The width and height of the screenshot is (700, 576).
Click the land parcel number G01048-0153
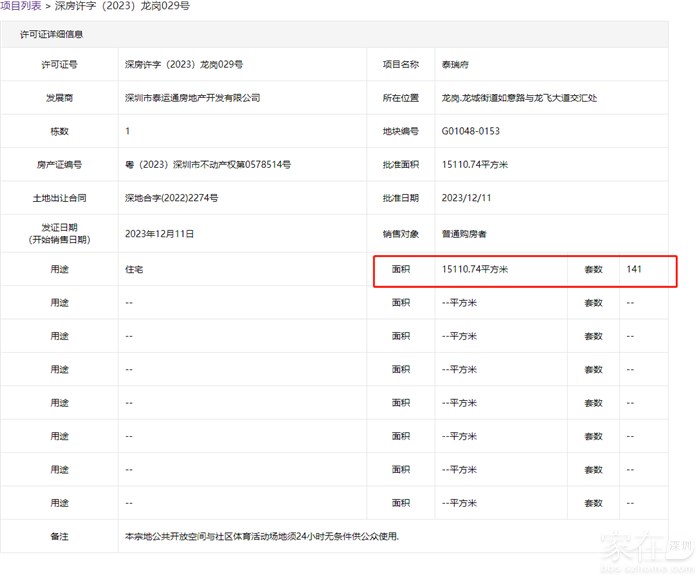471,132
